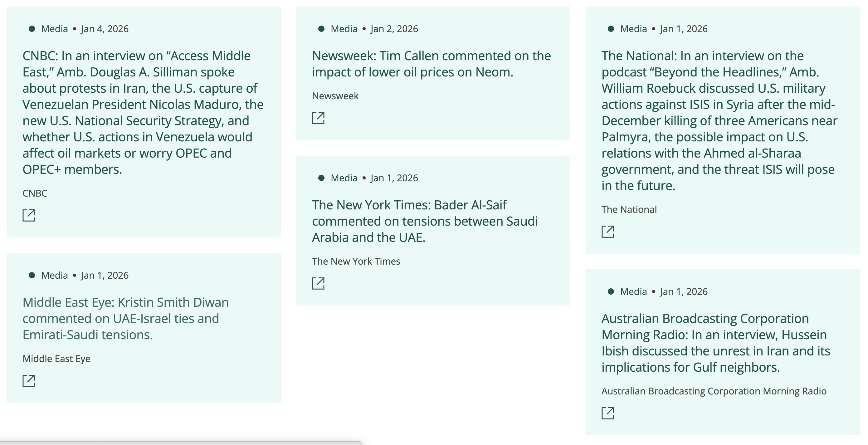The height and width of the screenshot is (445, 868).
Task: Click external link icon under Newsweek
Action: coord(318,118)
